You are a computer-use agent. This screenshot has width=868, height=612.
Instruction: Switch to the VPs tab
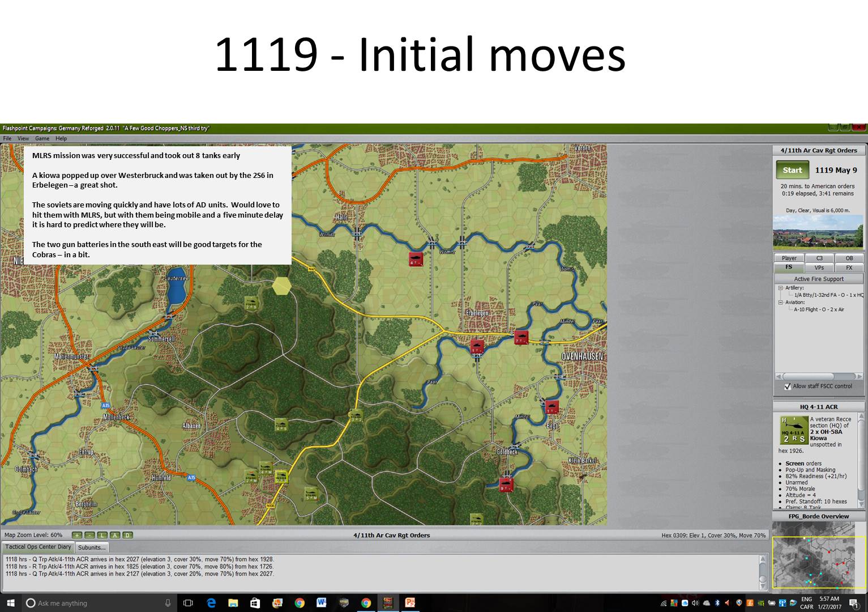point(819,267)
